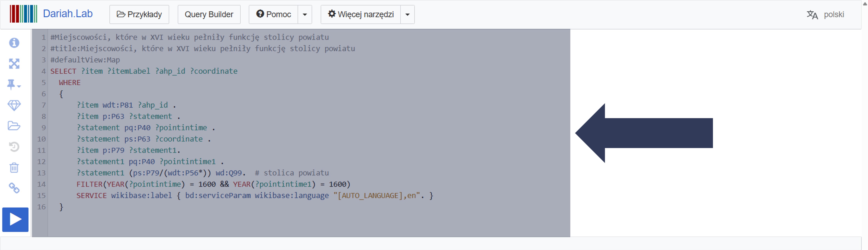Click the info icon in the left sidebar
Screen dimensions: 868x250
click(x=14, y=43)
